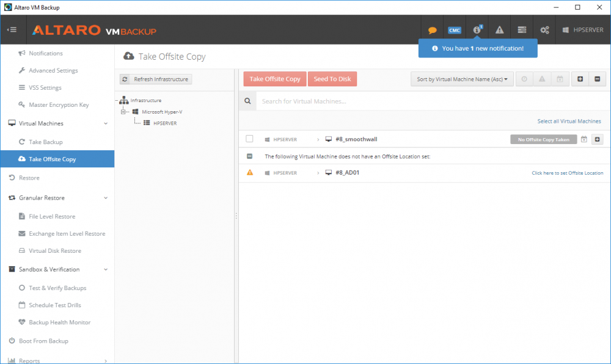Open Virtual Disk Restore
Viewport: 611px width, 364px height.
(x=55, y=251)
